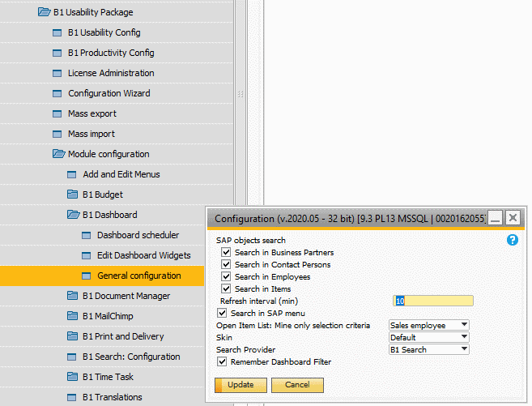Open Mass export menu entry
The height and width of the screenshot is (406, 532).
(x=92, y=113)
